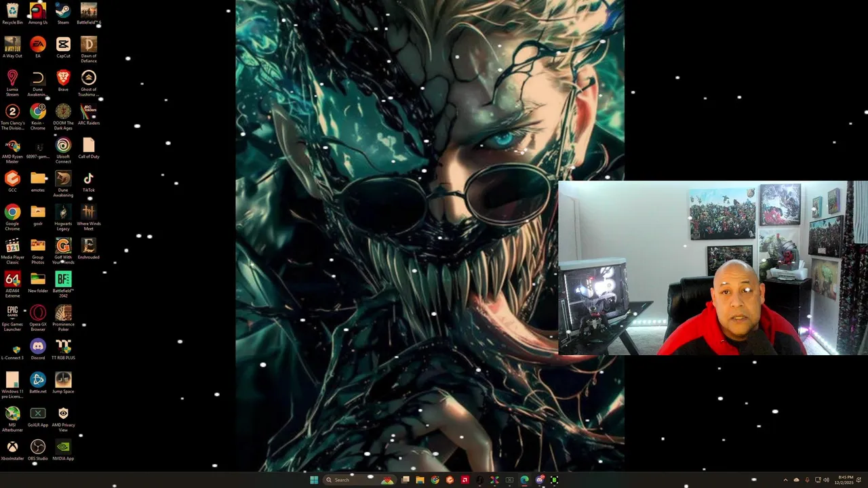Launch Opera GX Browser

[38, 319]
